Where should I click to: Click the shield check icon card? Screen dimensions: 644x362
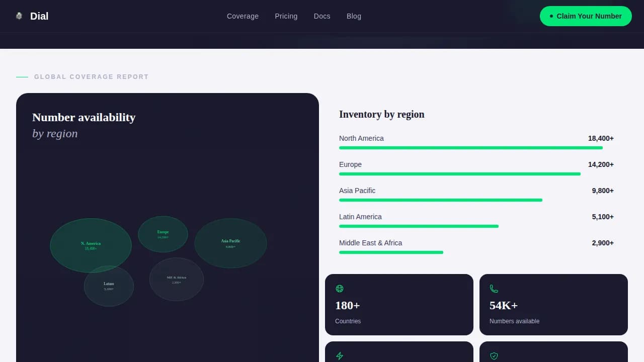pyautogui.click(x=494, y=356)
